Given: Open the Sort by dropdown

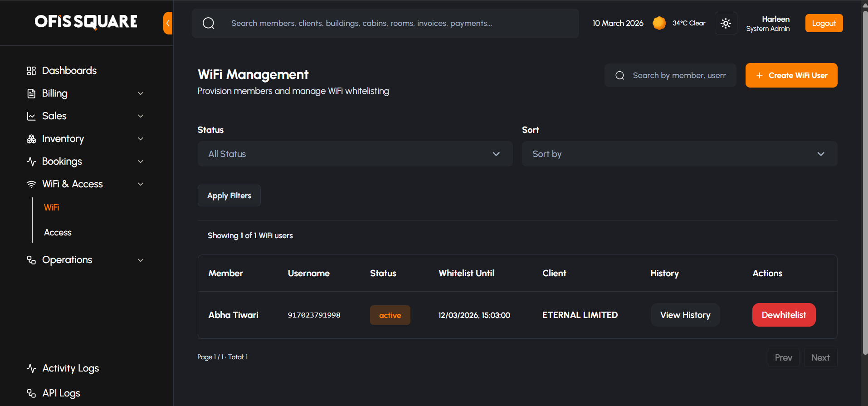Looking at the screenshot, I should (679, 154).
